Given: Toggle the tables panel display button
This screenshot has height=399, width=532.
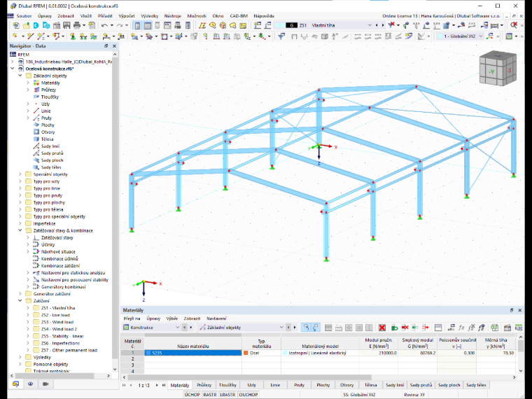Looking at the screenshot, I should pos(148,25).
